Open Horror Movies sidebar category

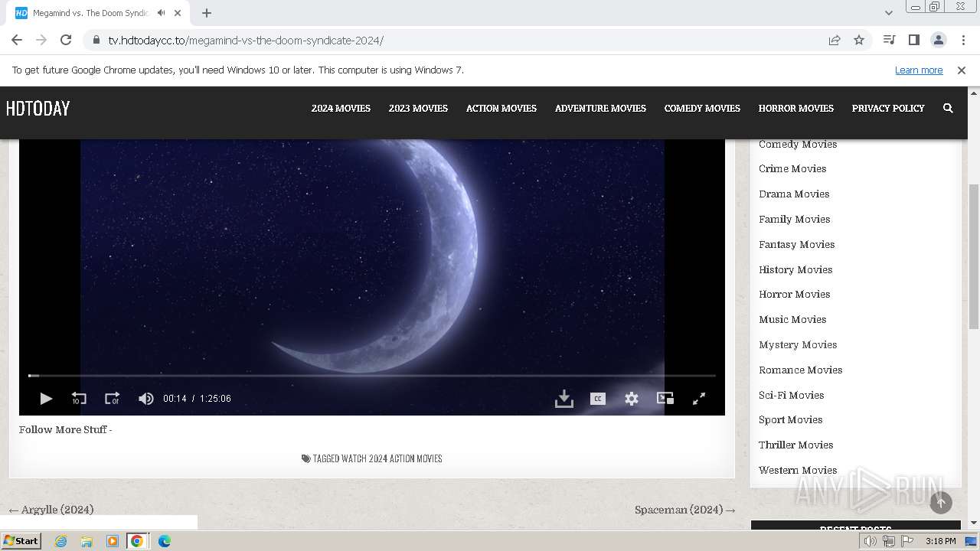click(x=795, y=295)
